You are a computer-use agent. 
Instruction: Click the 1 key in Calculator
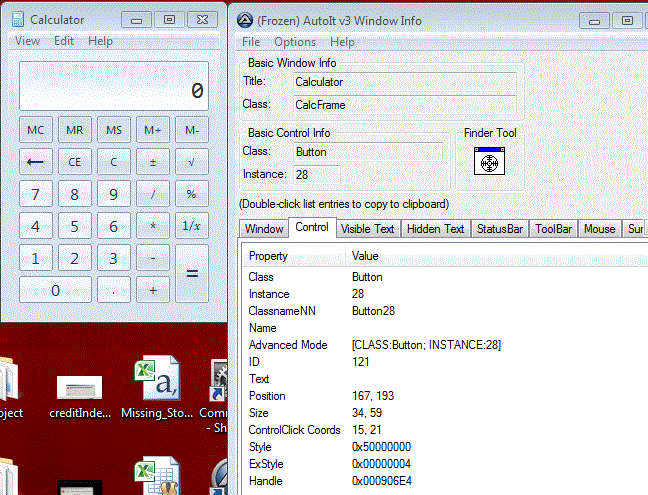point(36,258)
